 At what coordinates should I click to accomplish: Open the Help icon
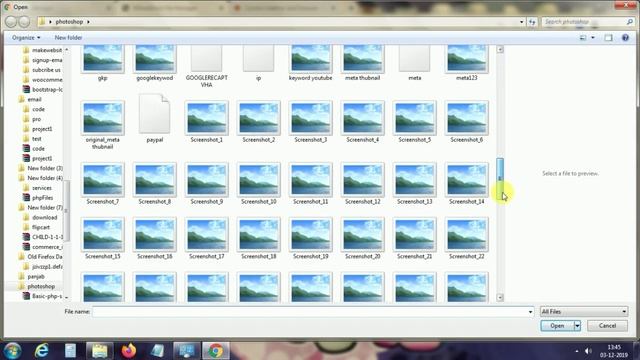[x=625, y=38]
